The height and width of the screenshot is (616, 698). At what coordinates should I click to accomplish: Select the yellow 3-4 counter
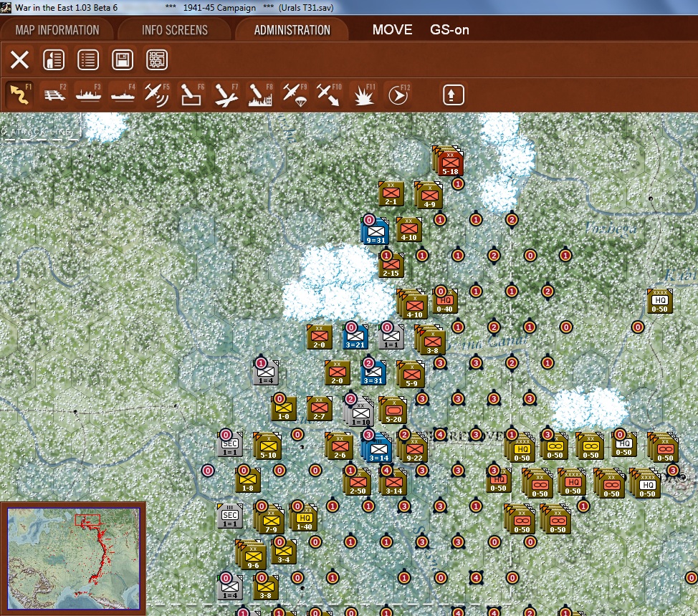pos(284,551)
